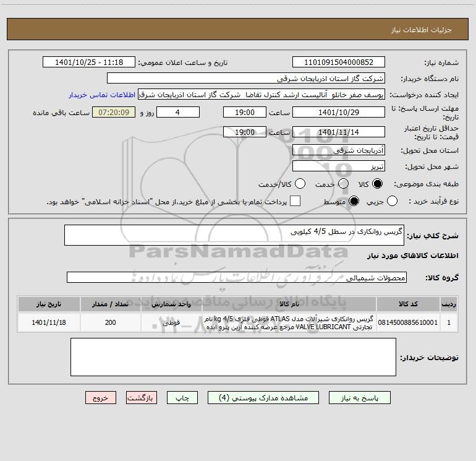476x461 pixels.
Task: Click the row number 1 cell
Action: coord(449,322)
